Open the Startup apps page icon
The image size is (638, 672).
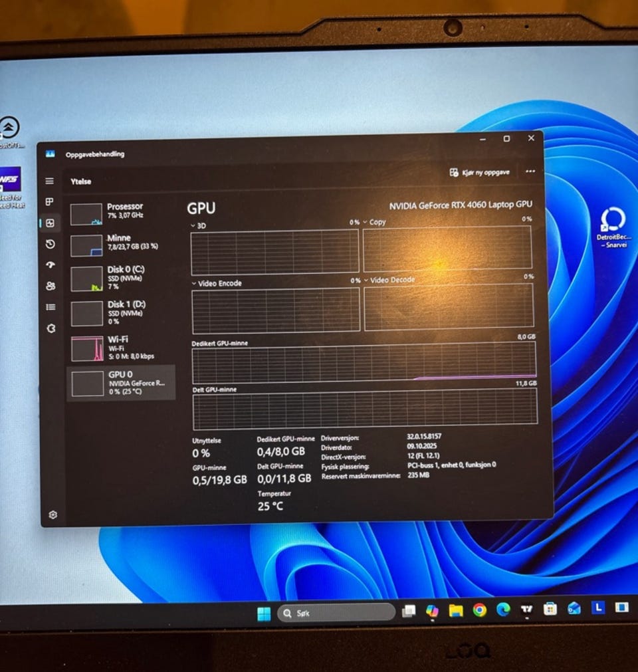pyautogui.click(x=51, y=265)
